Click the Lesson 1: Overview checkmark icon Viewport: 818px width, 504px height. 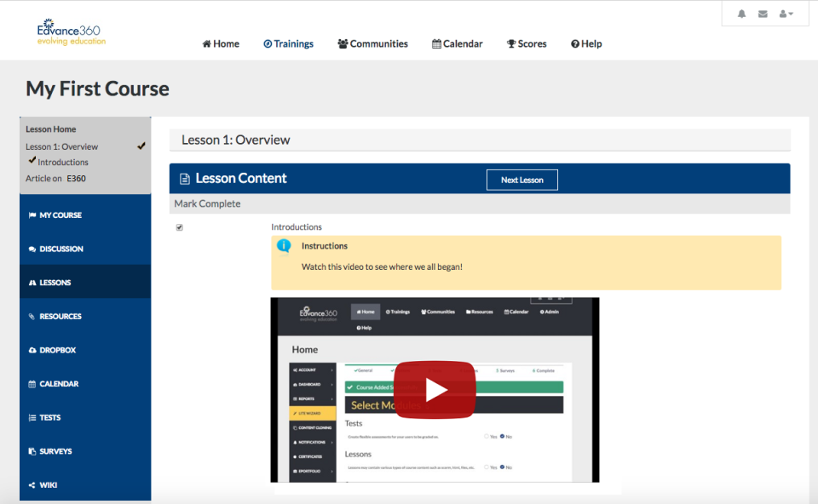[x=141, y=146]
